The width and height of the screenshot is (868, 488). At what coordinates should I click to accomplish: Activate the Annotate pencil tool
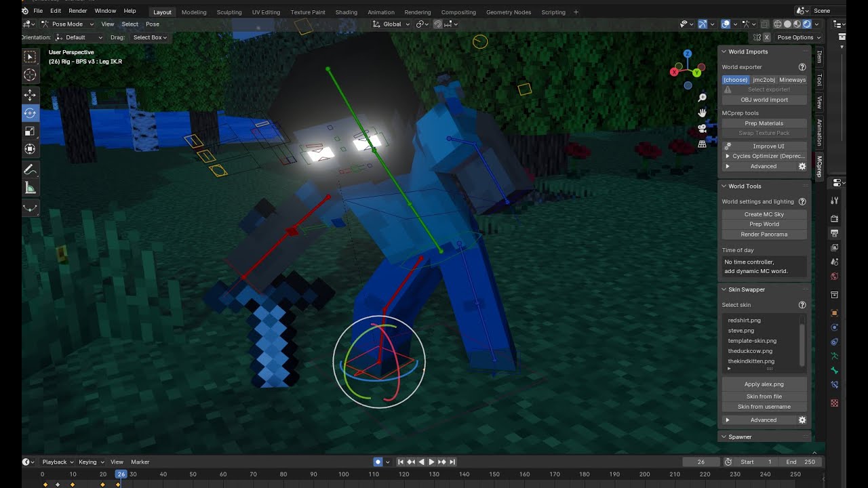coord(30,169)
